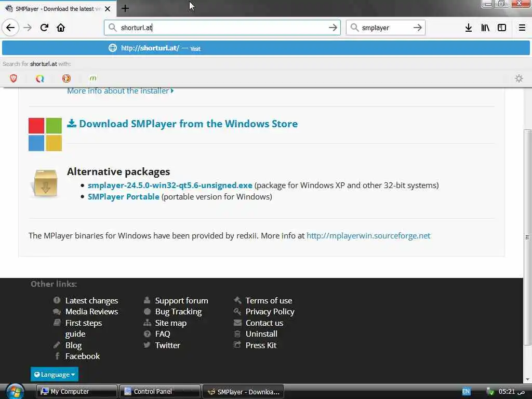The height and width of the screenshot is (399, 532).
Task: Open More info about the installer link
Action: tap(120, 91)
